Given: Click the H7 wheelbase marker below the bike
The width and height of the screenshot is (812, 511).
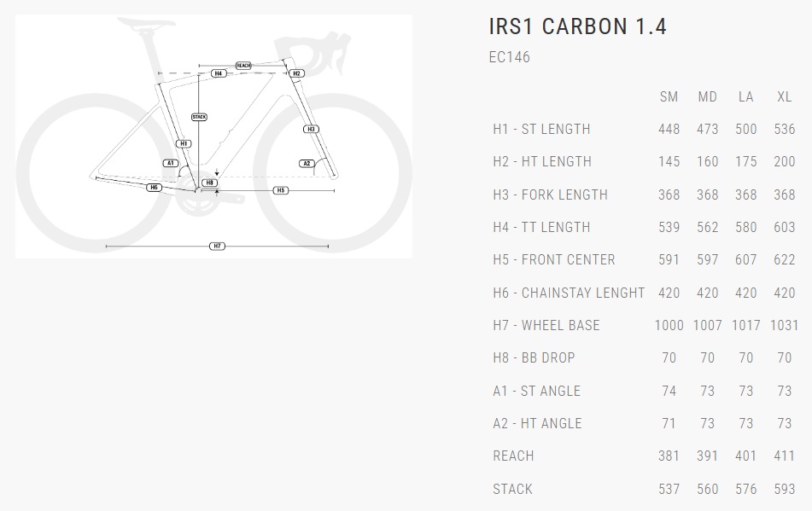Looking at the screenshot, I should point(217,246).
